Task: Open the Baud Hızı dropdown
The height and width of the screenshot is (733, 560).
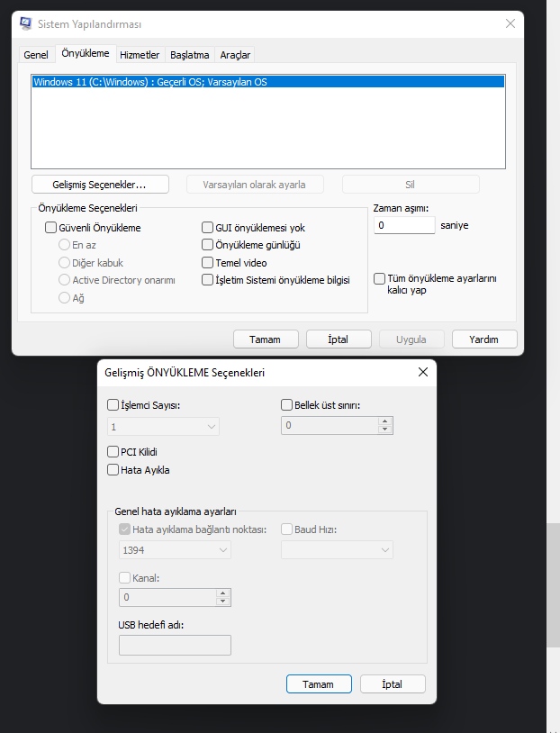Action: click(x=337, y=550)
